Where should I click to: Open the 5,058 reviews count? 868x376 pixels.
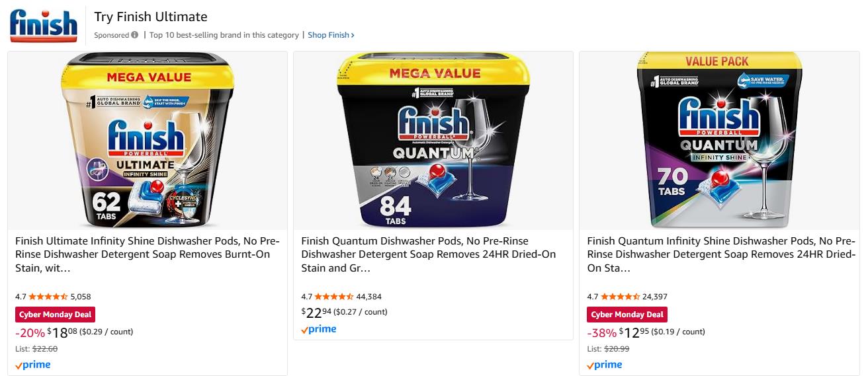81,297
